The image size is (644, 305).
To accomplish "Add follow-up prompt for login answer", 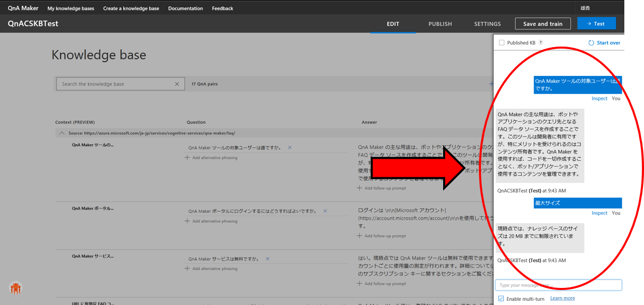I will pos(382,236).
